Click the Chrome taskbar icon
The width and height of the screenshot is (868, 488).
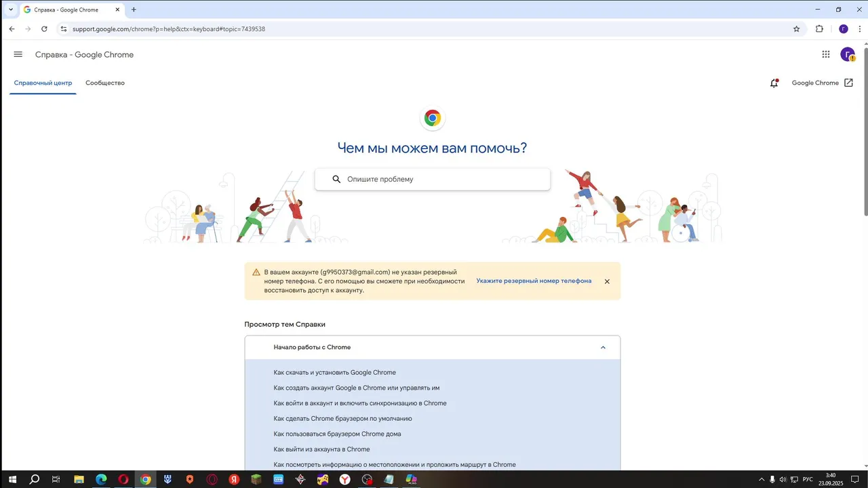pos(145,479)
